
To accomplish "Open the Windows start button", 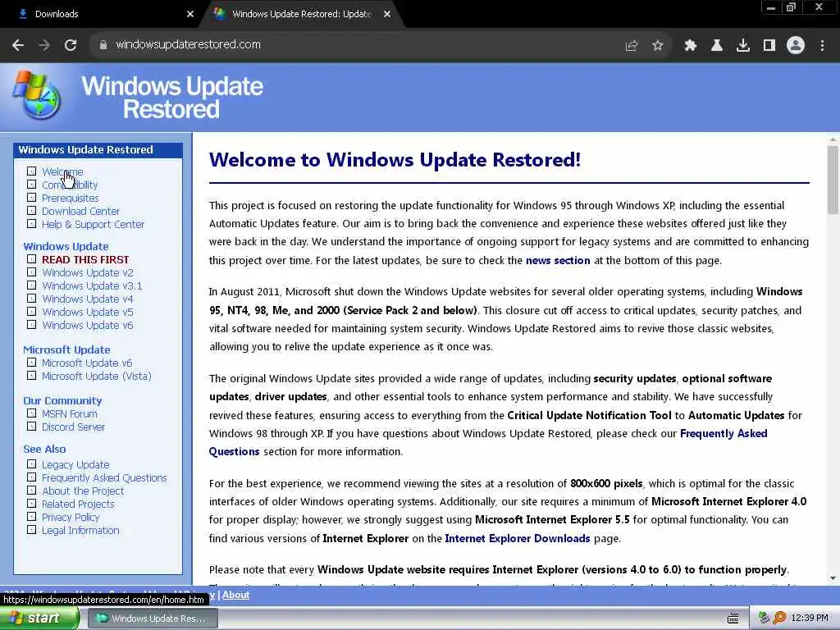I will tap(39, 619).
